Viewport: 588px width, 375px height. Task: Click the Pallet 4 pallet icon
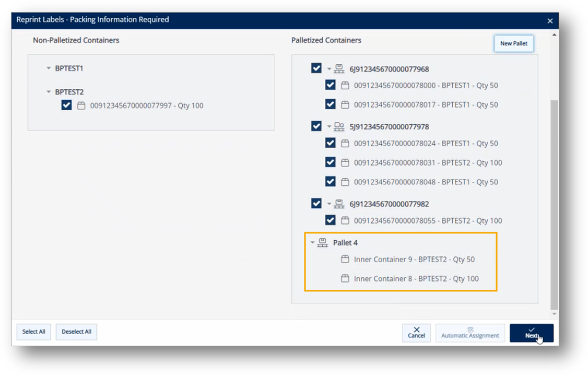tap(323, 242)
